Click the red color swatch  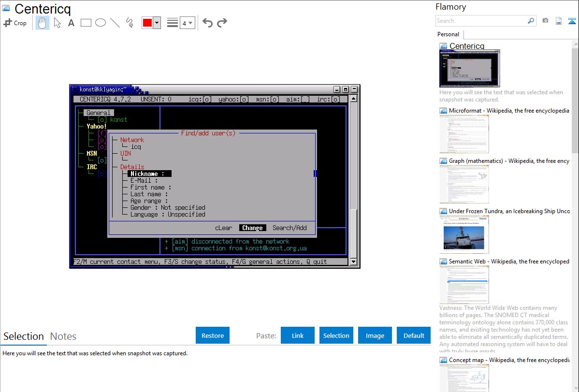[147, 23]
